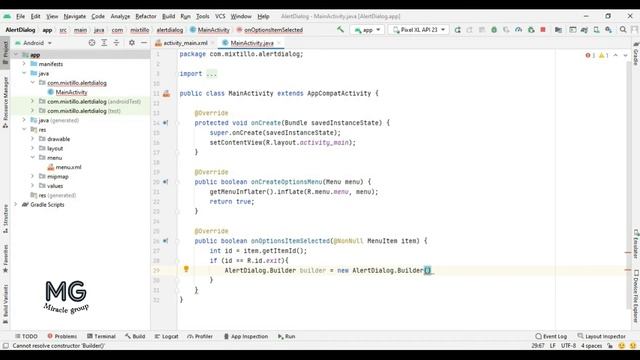
Task: Open the File menu
Action: pyautogui.click(x=20, y=16)
